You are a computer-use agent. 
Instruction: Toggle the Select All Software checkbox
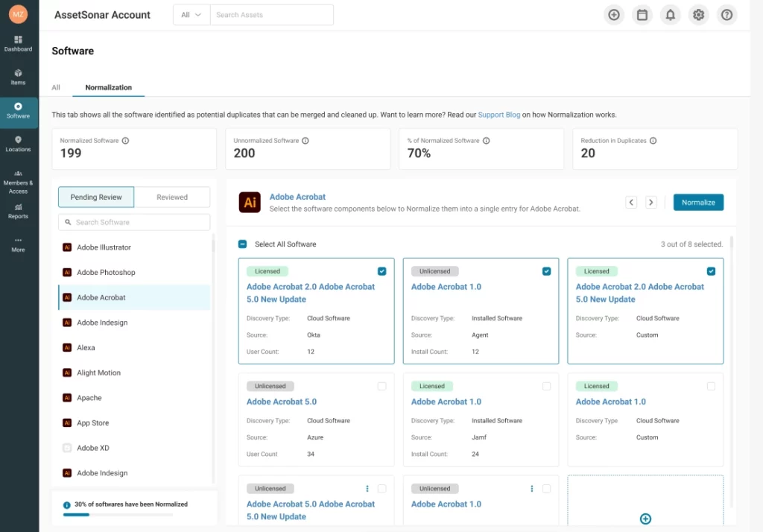[242, 244]
